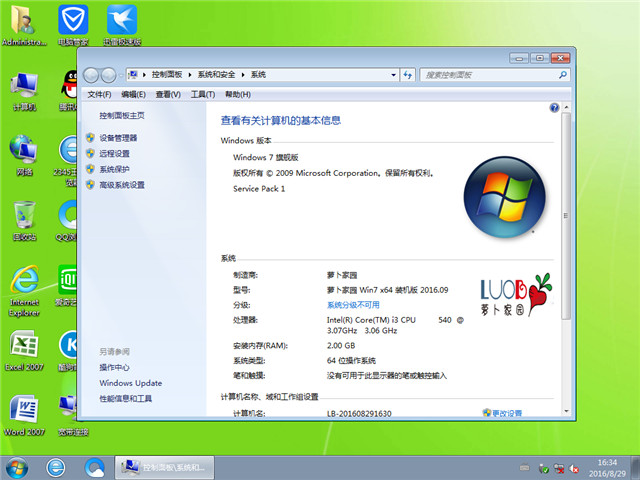Click the 控制面板\系统和... taskbar button

[164, 468]
